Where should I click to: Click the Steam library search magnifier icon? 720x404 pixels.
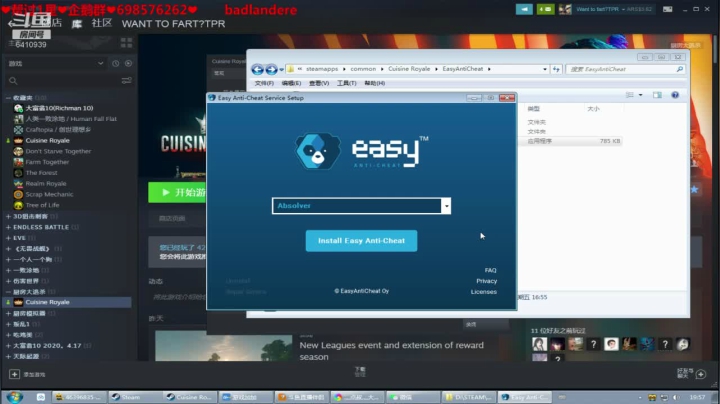click(13, 81)
